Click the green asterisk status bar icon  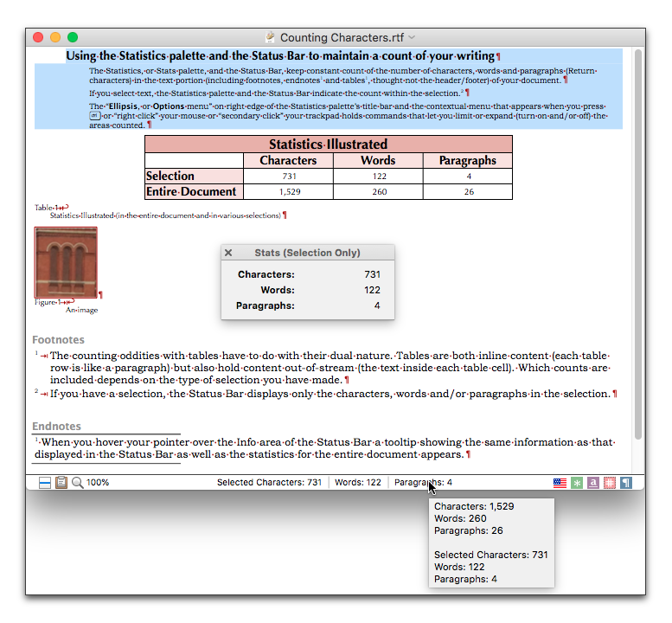tap(577, 483)
